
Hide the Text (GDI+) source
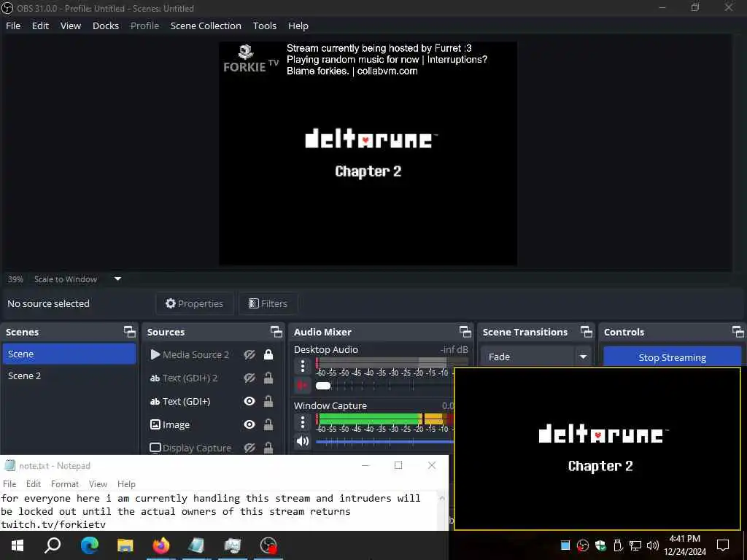[249, 401]
